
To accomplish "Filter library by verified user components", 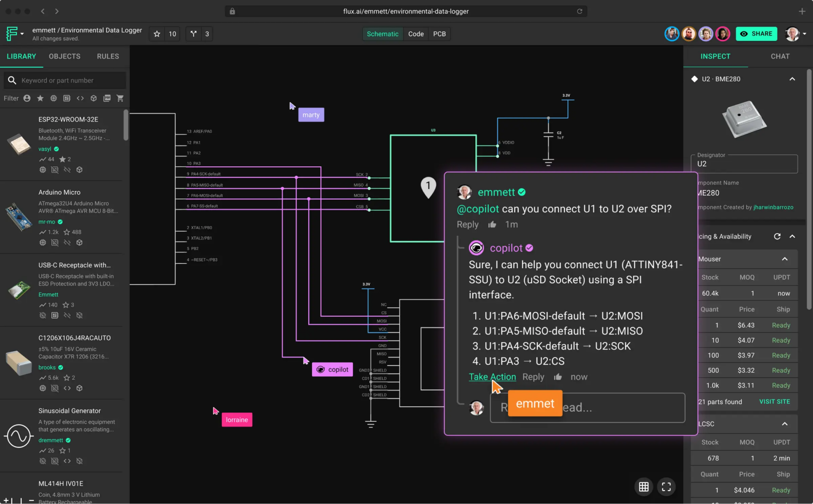I will pos(27,98).
